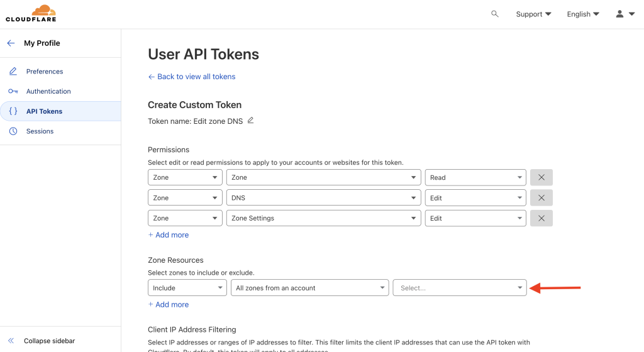Expand the Support dropdown menu
Image resolution: width=644 pixels, height=352 pixels.
[533, 14]
